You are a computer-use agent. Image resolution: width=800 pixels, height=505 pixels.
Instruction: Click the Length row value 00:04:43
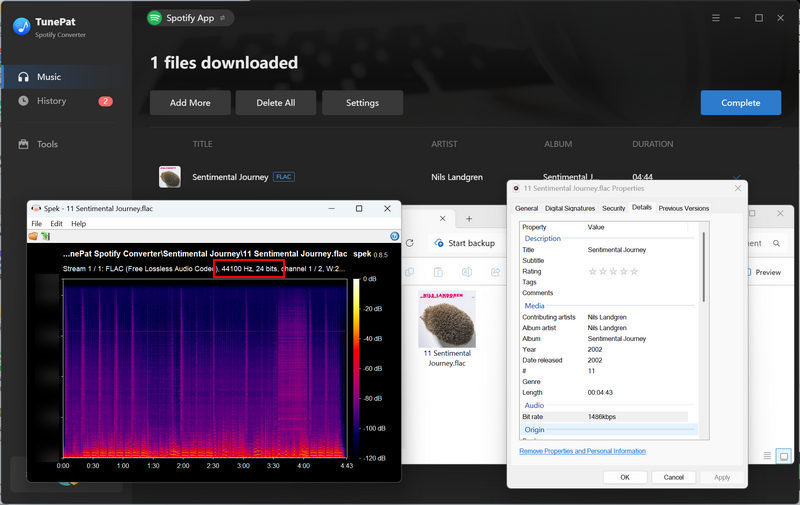(x=600, y=393)
